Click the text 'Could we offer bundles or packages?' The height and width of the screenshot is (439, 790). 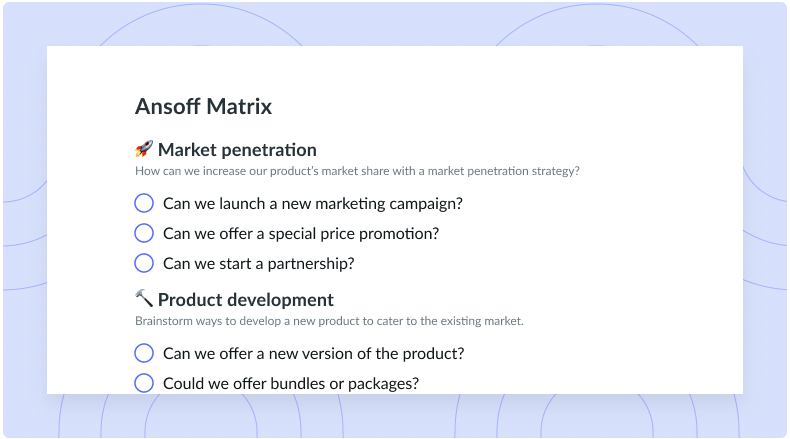291,384
